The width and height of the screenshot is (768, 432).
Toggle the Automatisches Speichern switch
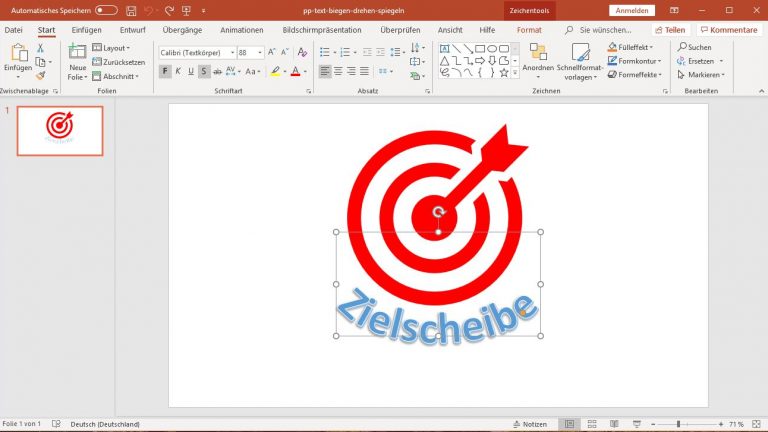(x=106, y=10)
